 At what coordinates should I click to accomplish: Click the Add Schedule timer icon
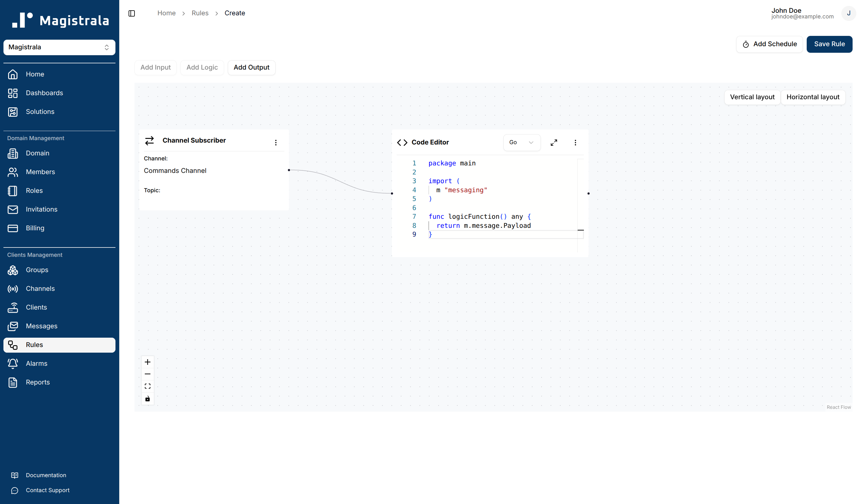tap(745, 44)
